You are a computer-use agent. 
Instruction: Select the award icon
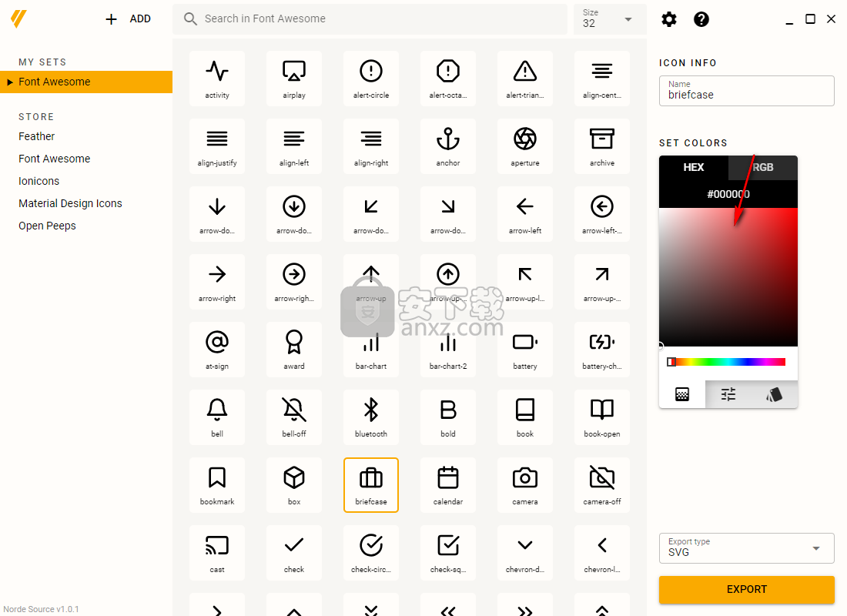pyautogui.click(x=294, y=349)
